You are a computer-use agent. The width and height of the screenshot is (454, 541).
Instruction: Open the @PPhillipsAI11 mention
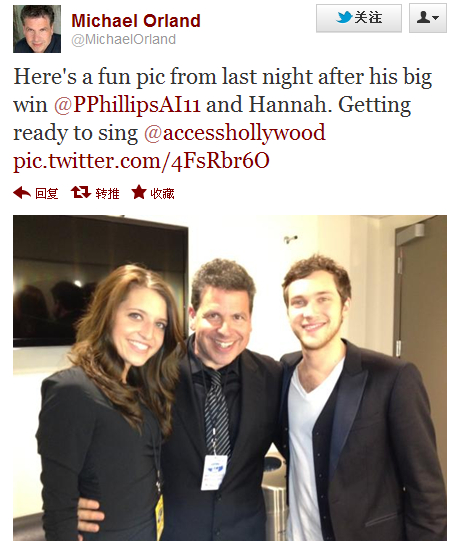127,105
